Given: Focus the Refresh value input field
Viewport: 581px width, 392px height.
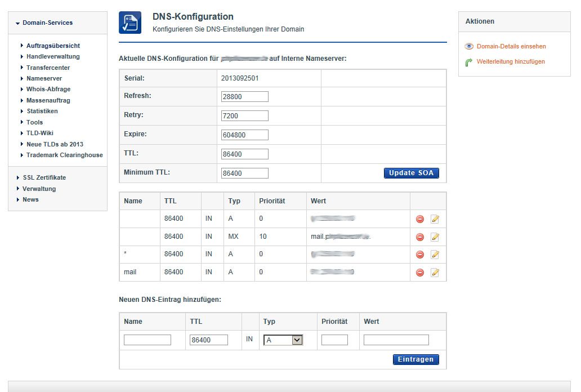Looking at the screenshot, I should pyautogui.click(x=245, y=97).
